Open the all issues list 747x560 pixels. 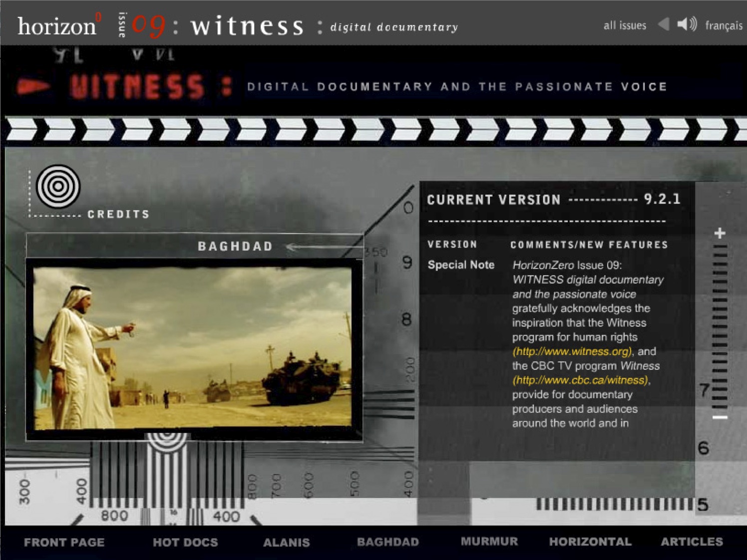(x=625, y=25)
